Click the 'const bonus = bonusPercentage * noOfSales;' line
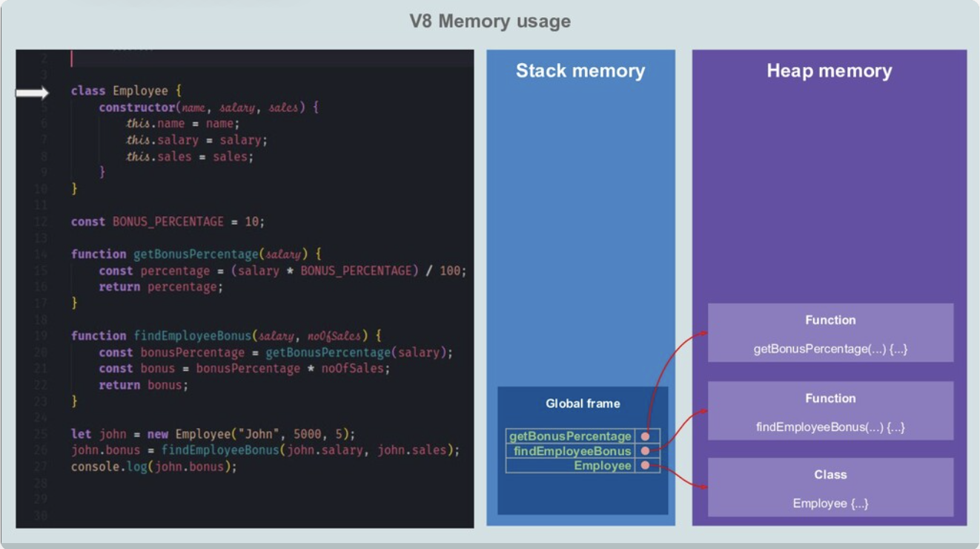 [x=244, y=369]
